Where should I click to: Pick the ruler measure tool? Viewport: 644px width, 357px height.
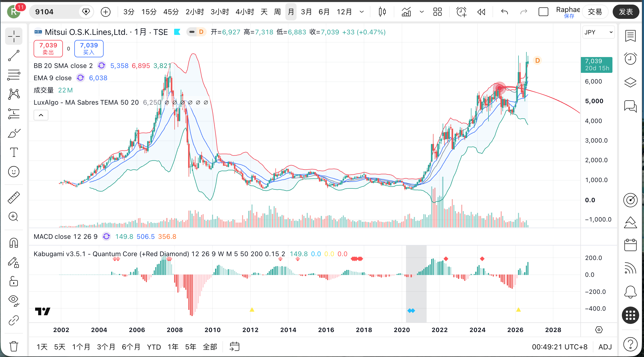tap(14, 198)
